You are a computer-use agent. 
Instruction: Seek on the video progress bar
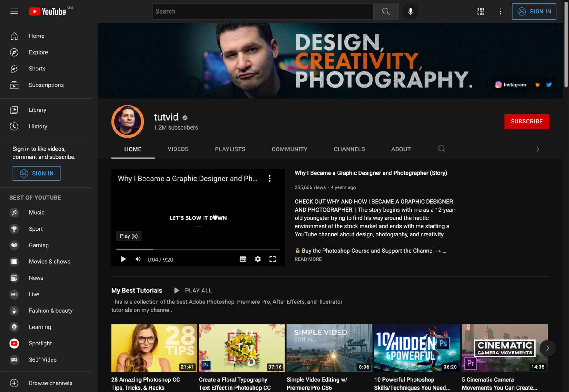pyautogui.click(x=198, y=249)
